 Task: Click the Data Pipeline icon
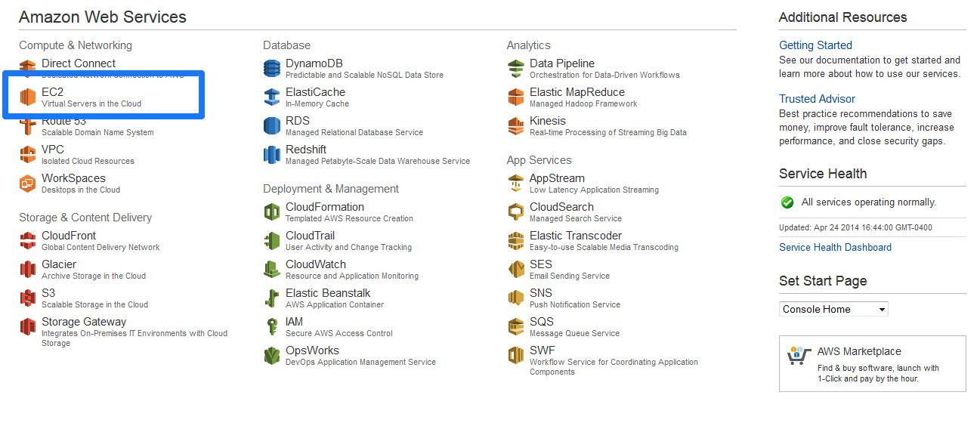pos(516,69)
